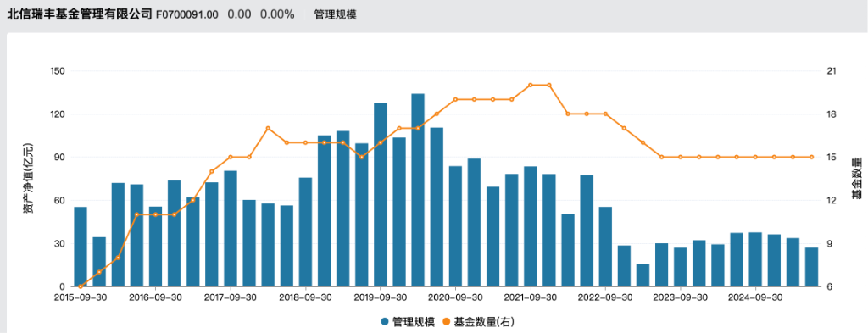
Task: Open the 管理规模 tab in header
Action: coord(336,15)
